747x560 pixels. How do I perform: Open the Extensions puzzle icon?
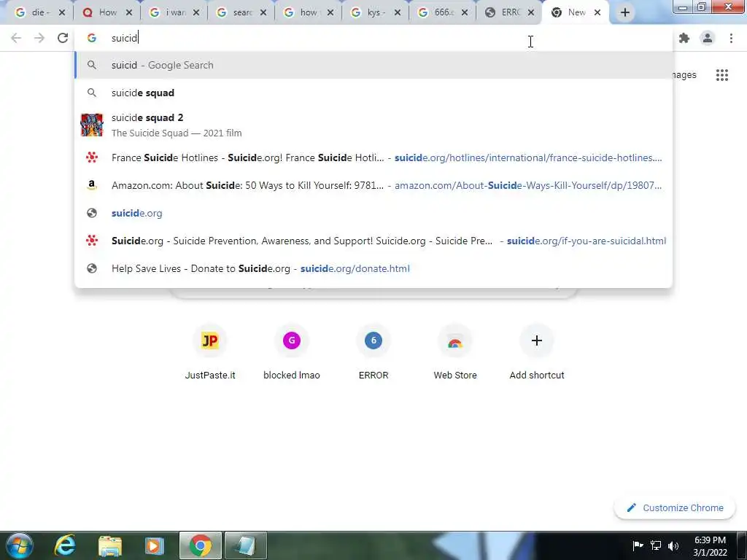click(x=684, y=38)
